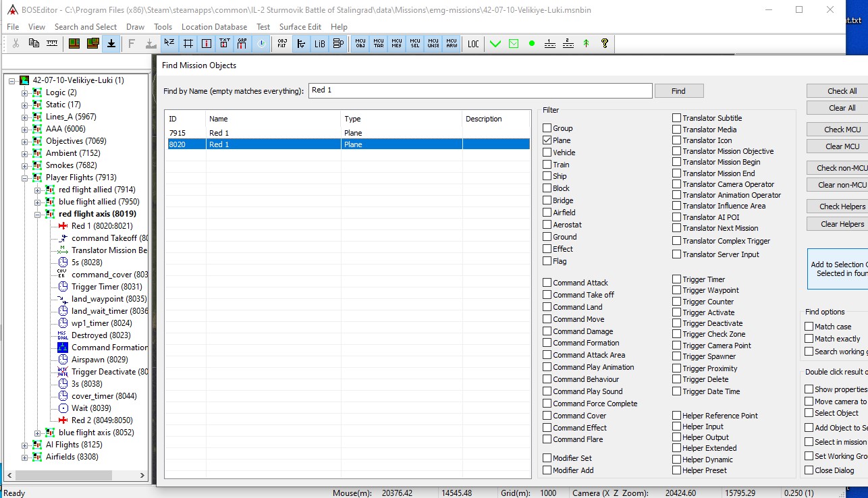Click the download-arrow toolbar icon
This screenshot has width=868, height=498.
[111, 43]
